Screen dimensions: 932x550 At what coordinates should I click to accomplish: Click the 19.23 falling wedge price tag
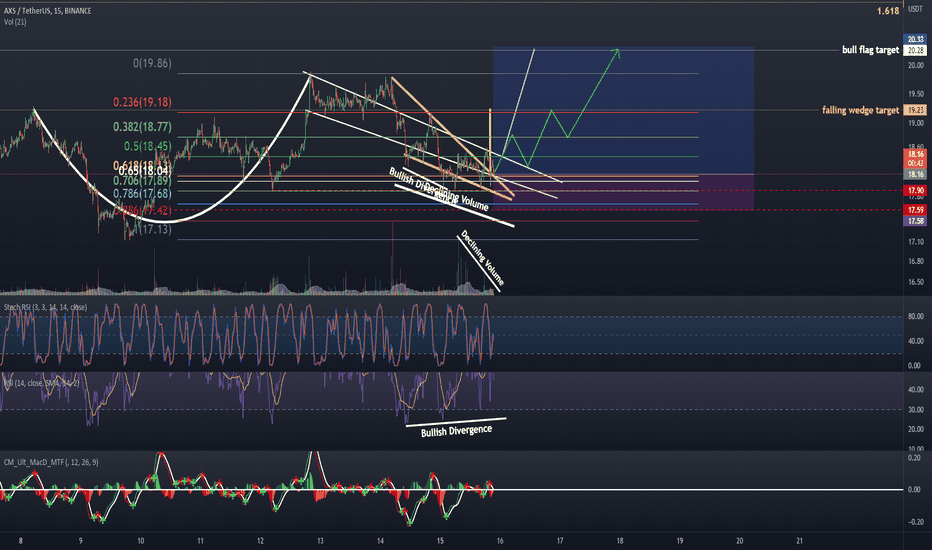pos(915,110)
